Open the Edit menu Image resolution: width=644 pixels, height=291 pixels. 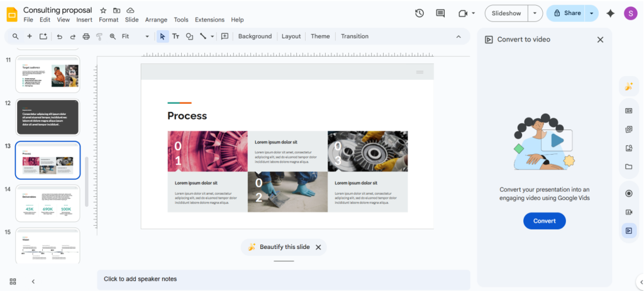click(x=45, y=19)
